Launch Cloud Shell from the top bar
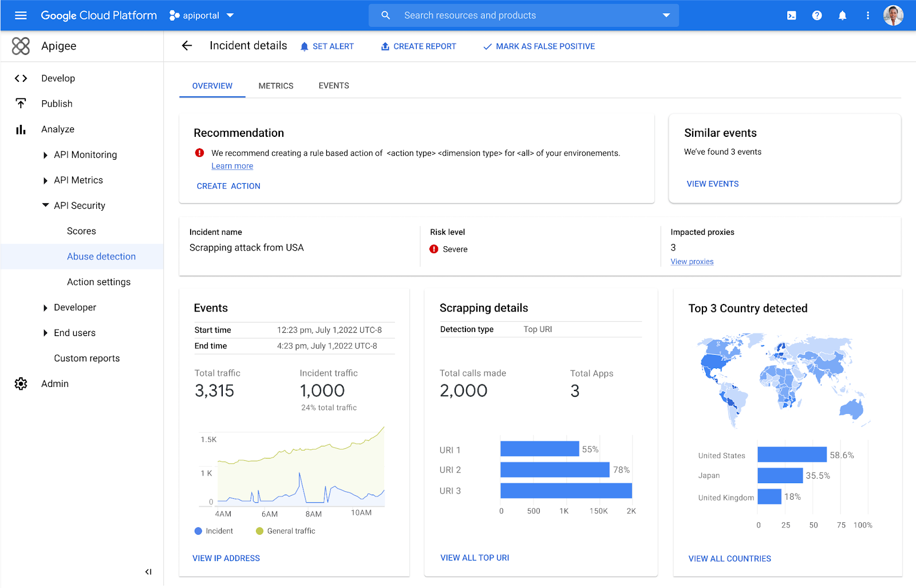Viewport: 916px width, 588px height. coord(791,15)
